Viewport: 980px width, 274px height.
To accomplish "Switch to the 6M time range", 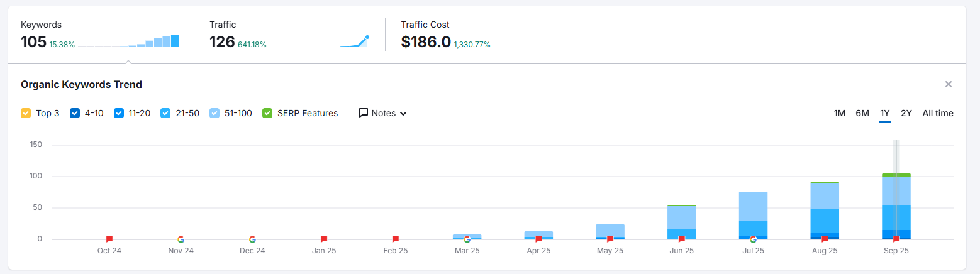I will pyautogui.click(x=862, y=113).
